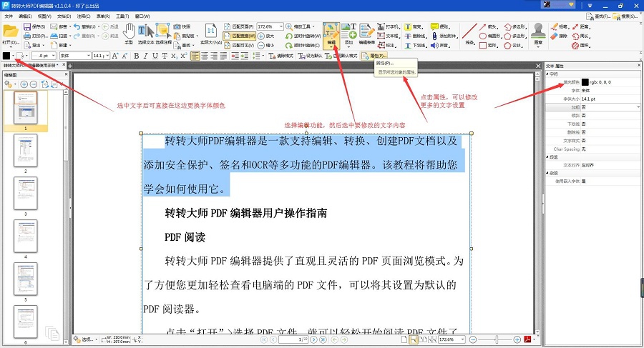Click the fill color swatch in properties panel

[x=585, y=82]
